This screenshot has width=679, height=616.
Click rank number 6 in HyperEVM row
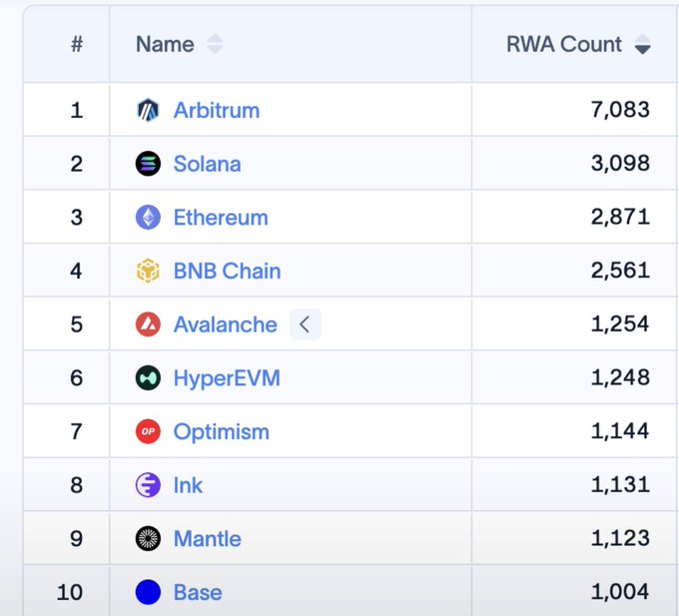[x=77, y=378]
